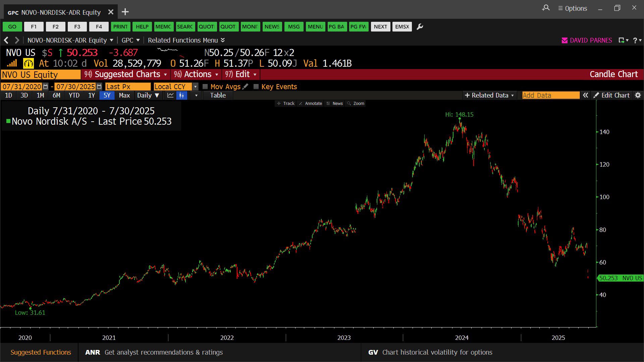Select the 6M time range

tap(56, 96)
